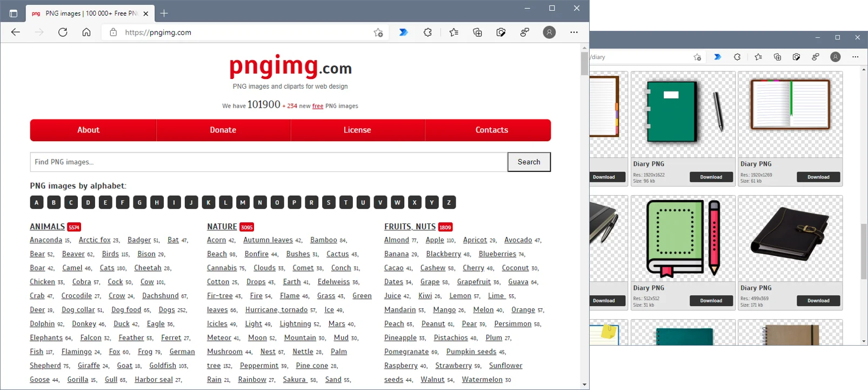The height and width of the screenshot is (390, 868).
Task: Click the lock site info icon beside URL
Action: pyautogui.click(x=113, y=32)
